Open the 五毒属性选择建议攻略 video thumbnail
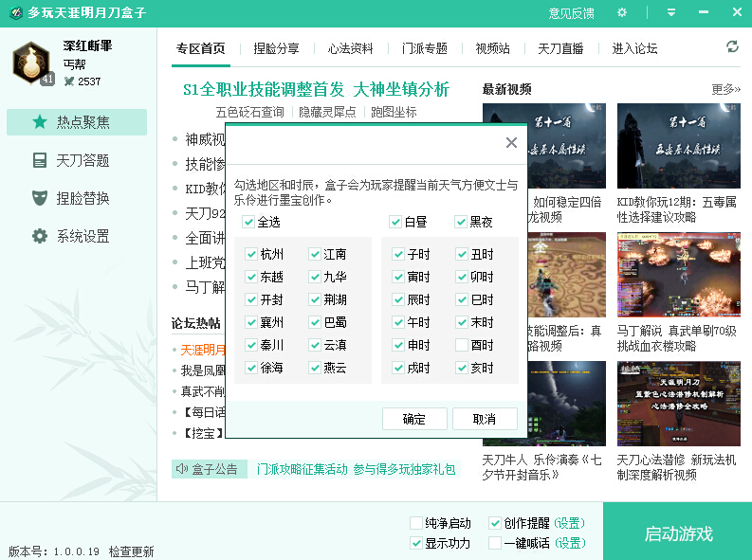 coord(678,147)
